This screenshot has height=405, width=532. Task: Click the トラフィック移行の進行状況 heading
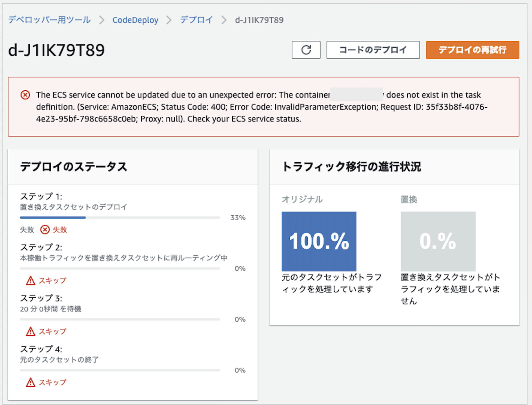pyautogui.click(x=352, y=167)
